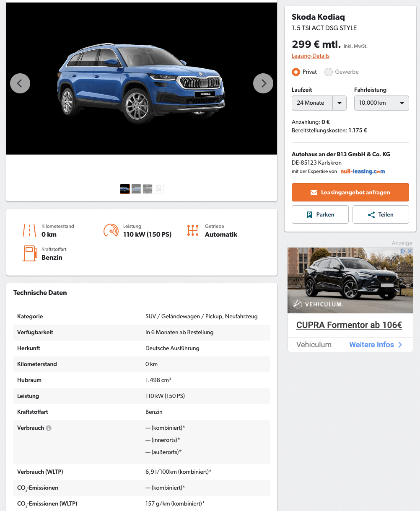Advance to next car photo arrow
Viewport: 420px width, 511px height.
[x=263, y=83]
